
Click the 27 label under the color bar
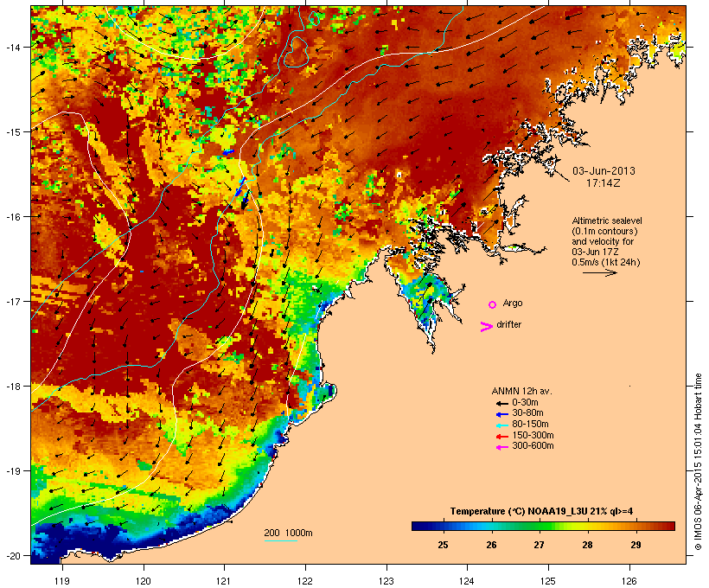click(x=539, y=545)
